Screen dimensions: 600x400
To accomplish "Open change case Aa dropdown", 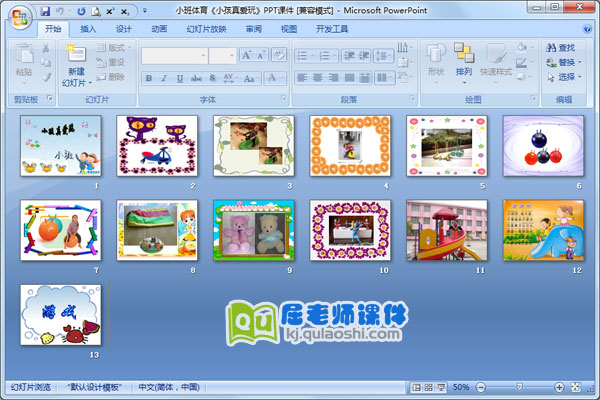I will 250,78.
